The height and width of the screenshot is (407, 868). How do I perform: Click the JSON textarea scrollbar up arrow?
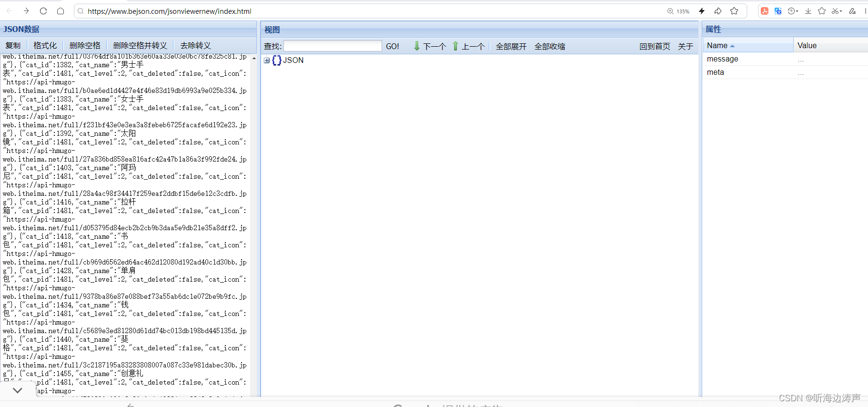(254, 58)
